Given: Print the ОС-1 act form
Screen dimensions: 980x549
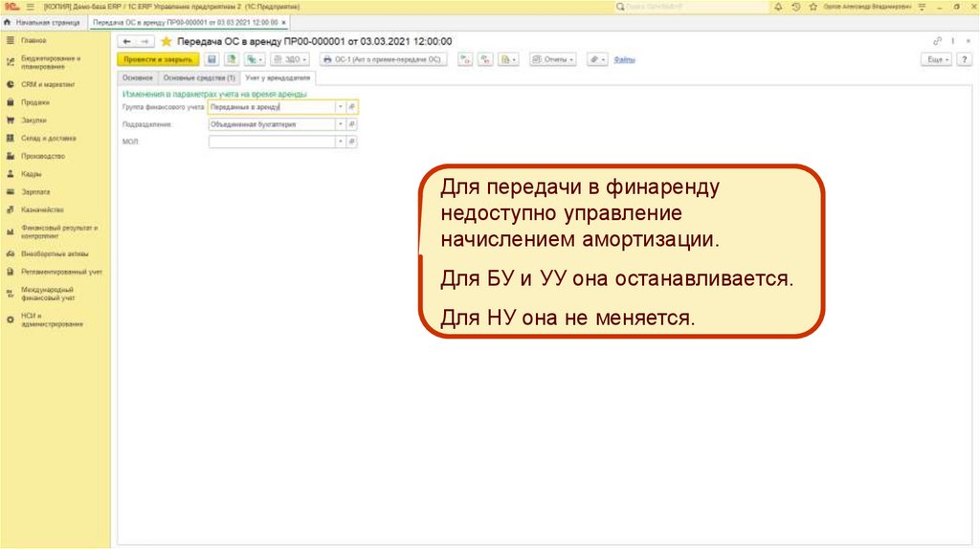Looking at the screenshot, I should click(383, 59).
